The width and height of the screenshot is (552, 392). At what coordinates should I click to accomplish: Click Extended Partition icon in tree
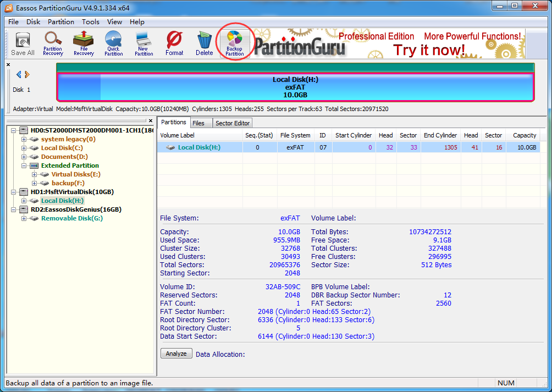34,165
